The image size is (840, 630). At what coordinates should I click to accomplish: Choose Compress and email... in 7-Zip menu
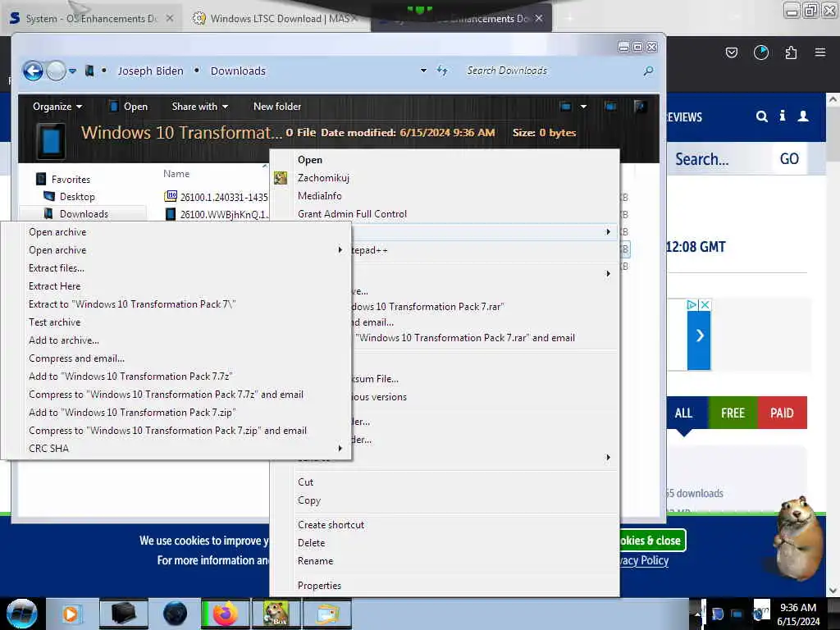coord(176,358)
